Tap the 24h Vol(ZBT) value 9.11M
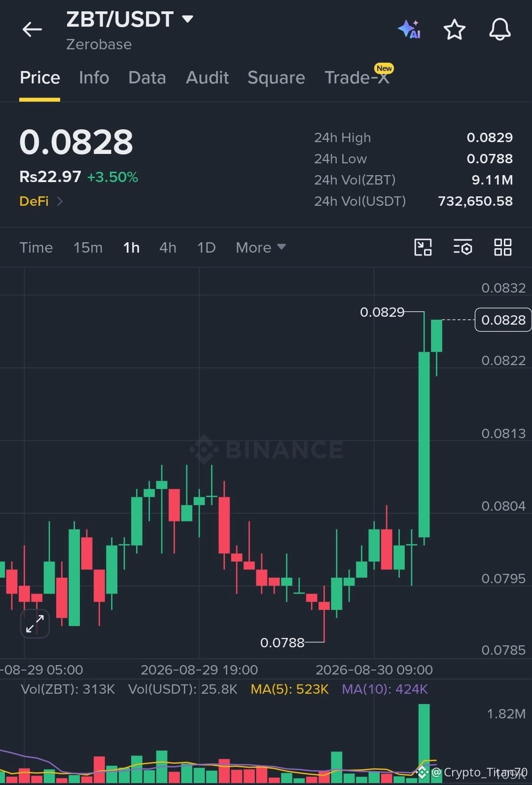The width and height of the screenshot is (532, 785). tap(492, 180)
